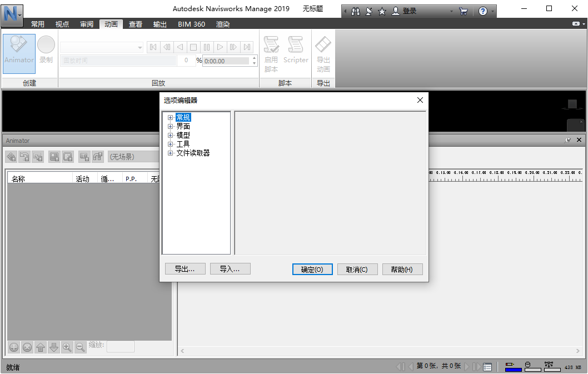This screenshot has height=374, width=588.
Task: Click the 缩放 zoom input field
Action: pos(121,347)
